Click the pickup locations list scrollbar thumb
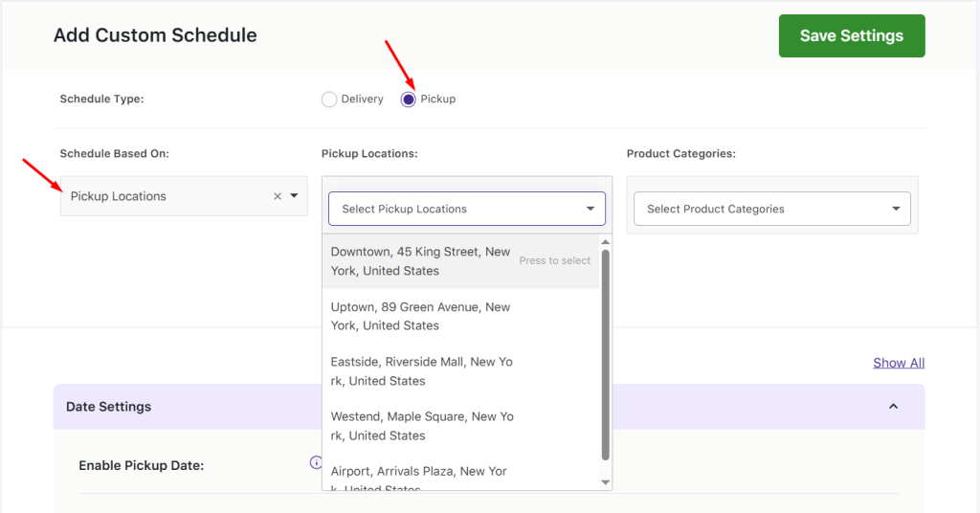 click(605, 354)
